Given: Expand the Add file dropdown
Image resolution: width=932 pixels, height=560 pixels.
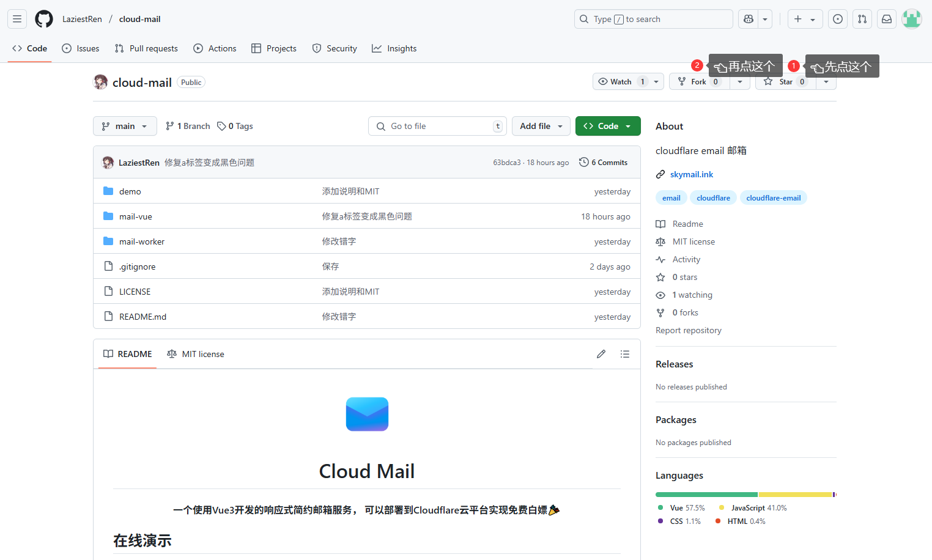Looking at the screenshot, I should pos(541,126).
